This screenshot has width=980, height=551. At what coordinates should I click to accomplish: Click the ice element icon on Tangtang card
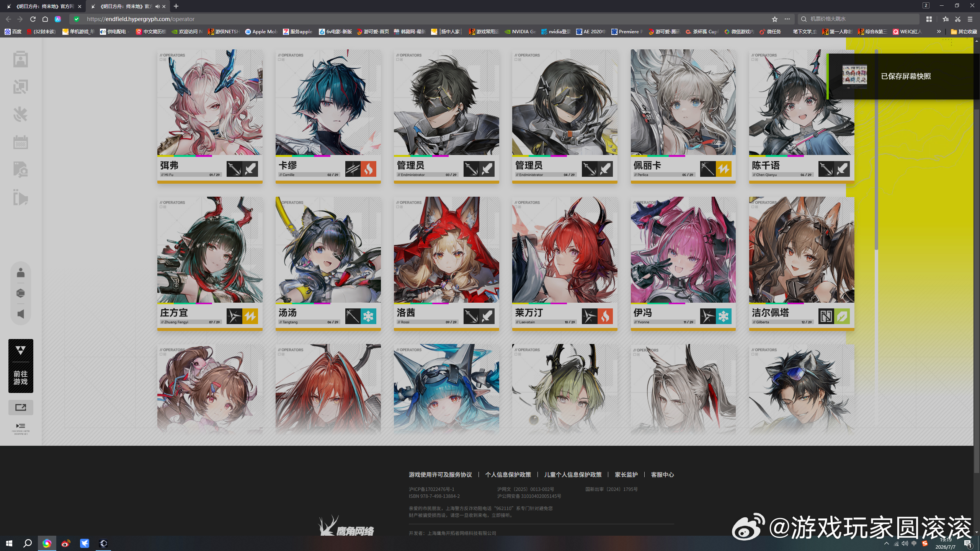coord(368,316)
